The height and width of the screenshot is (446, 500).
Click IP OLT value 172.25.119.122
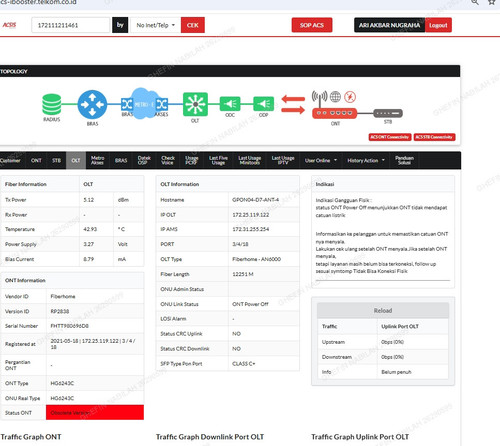[251, 215]
